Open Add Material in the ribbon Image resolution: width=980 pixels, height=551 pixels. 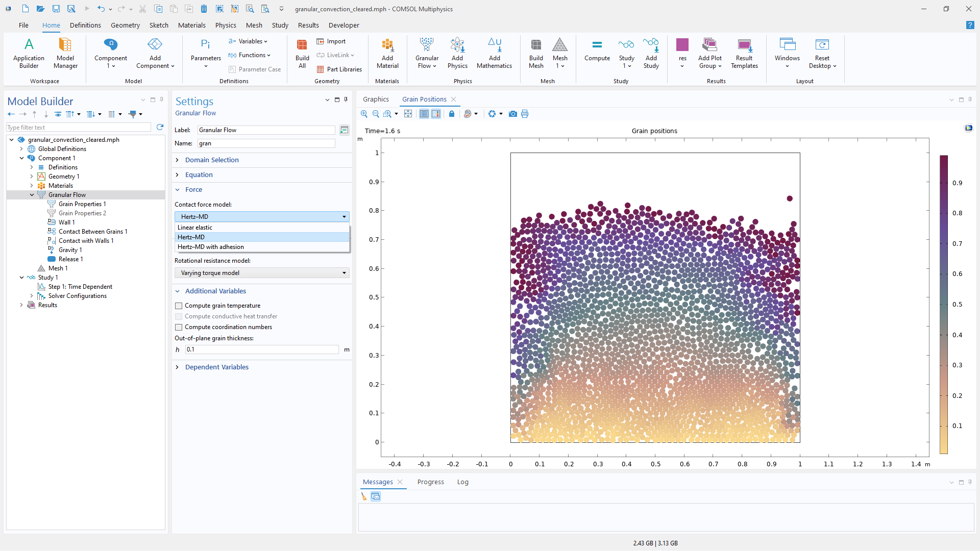click(387, 53)
